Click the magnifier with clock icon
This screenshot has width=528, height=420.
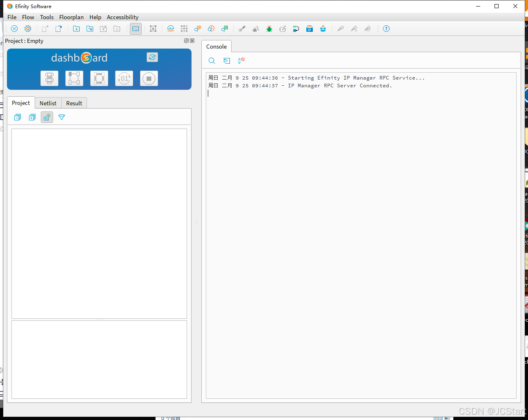click(211, 29)
